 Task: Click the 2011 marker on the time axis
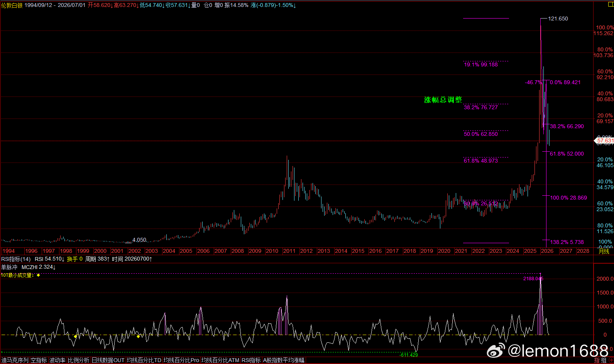[289, 251]
